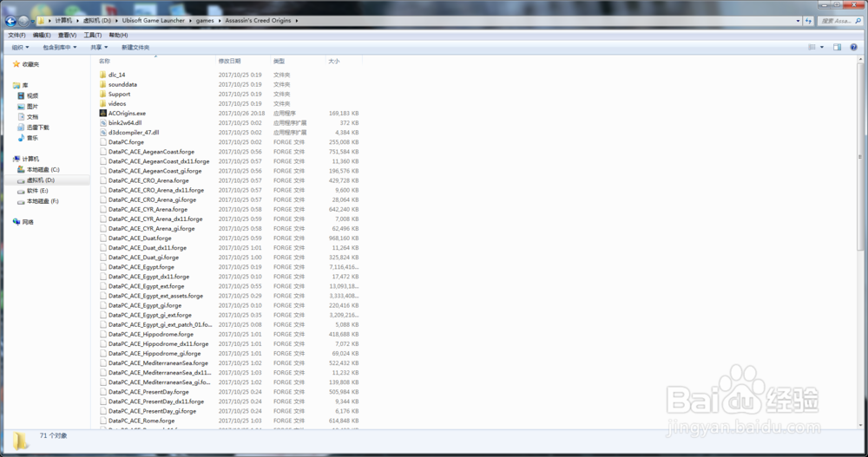868x457 pixels.
Task: Select DataPC_ACE_AegeanCoast.forge file
Action: click(x=151, y=152)
